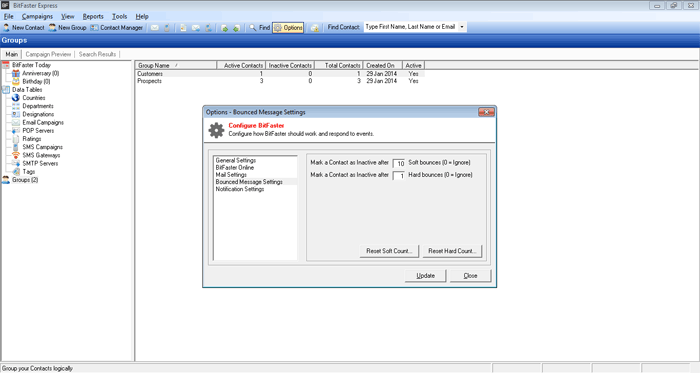Sort by Created On column header

click(x=383, y=65)
